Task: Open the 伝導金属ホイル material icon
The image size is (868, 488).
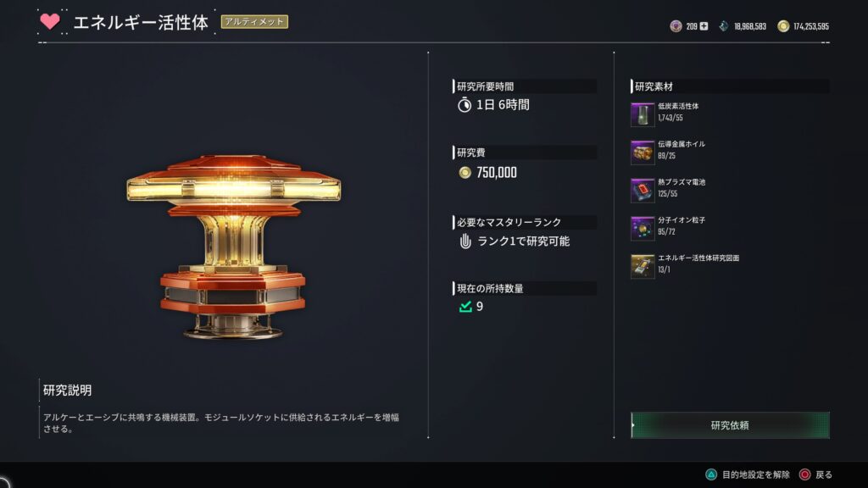Action: click(643, 152)
